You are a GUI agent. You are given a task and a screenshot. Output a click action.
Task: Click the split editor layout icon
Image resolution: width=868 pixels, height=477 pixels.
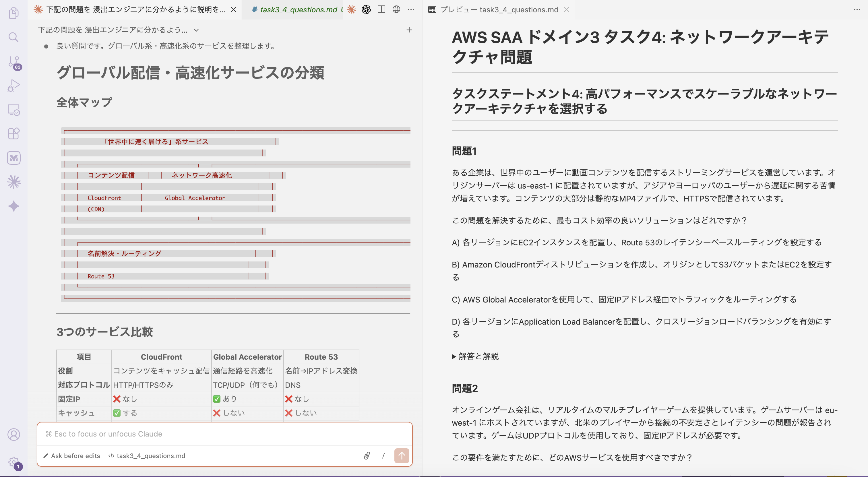click(x=381, y=10)
